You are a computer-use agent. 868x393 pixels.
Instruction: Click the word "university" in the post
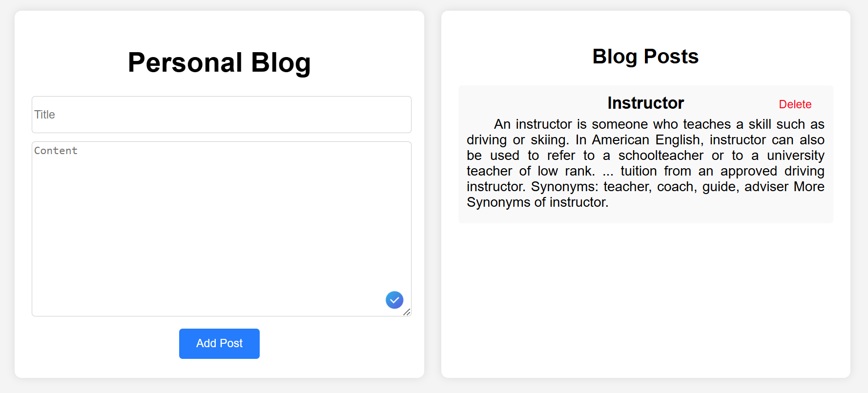[x=796, y=156]
